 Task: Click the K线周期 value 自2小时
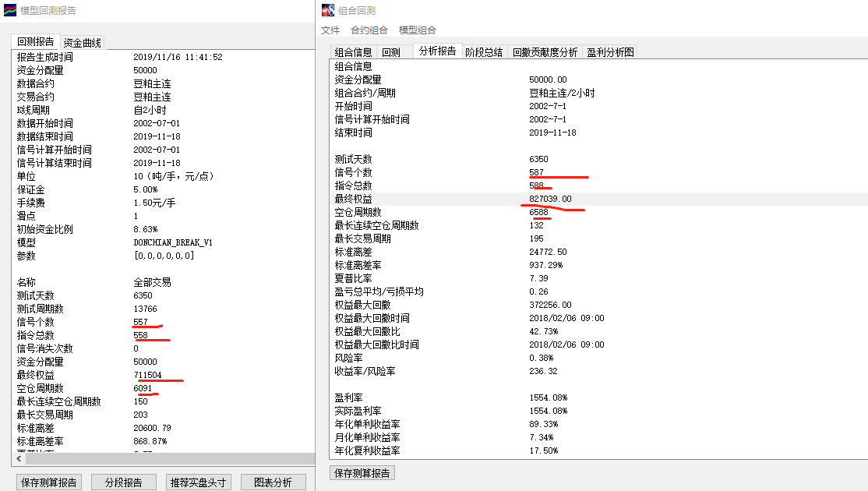pos(150,110)
